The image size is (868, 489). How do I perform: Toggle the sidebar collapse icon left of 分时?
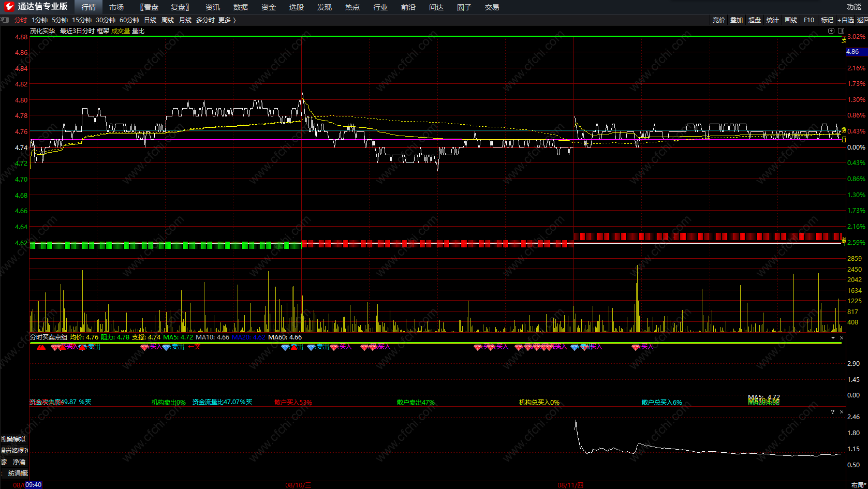pyautogui.click(x=5, y=20)
